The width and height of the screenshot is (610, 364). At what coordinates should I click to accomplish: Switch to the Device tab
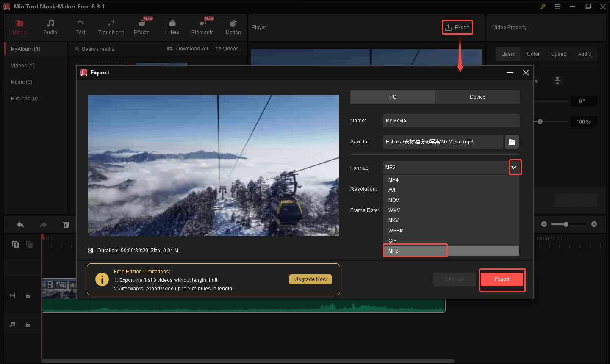[x=477, y=97]
